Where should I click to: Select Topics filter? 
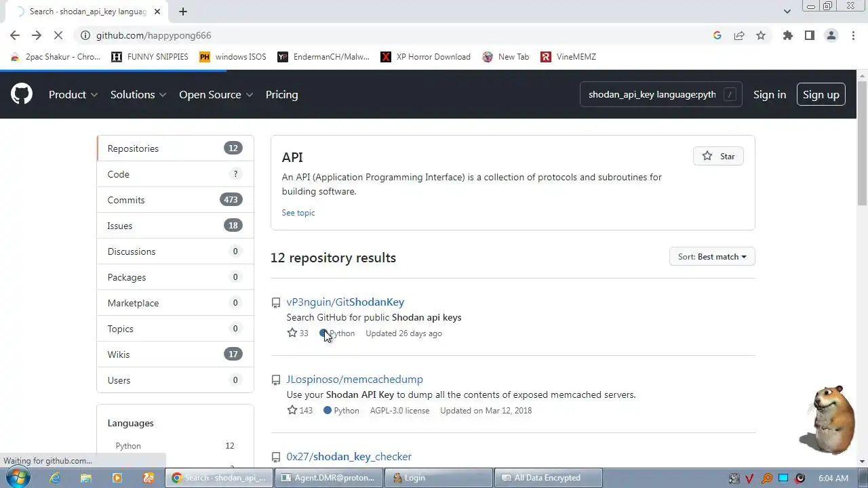(x=175, y=329)
